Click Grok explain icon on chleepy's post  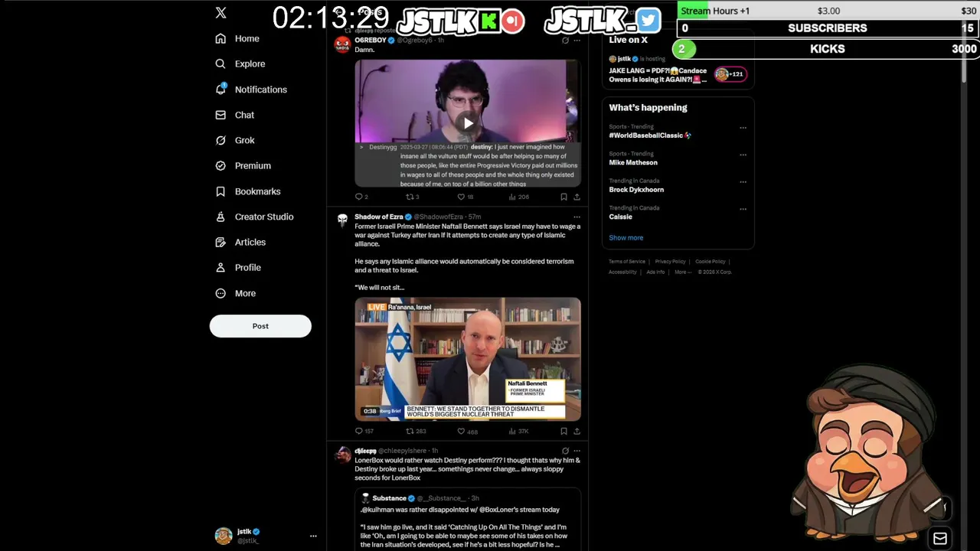(x=565, y=451)
